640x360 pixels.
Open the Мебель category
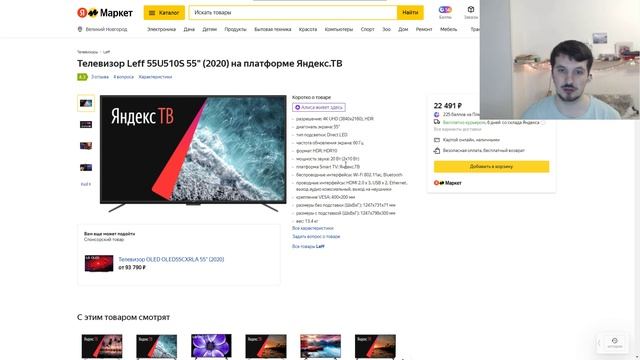tap(448, 29)
